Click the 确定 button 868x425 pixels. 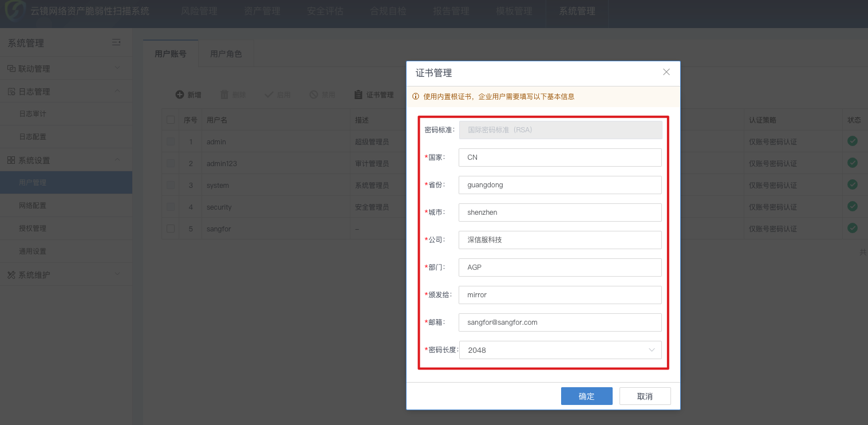(587, 396)
